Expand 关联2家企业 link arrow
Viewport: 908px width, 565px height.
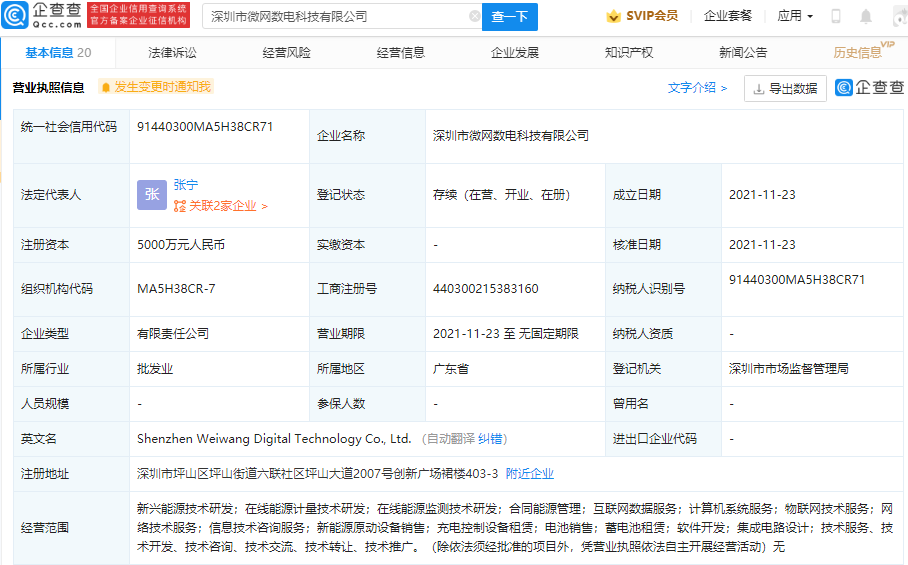[264, 206]
